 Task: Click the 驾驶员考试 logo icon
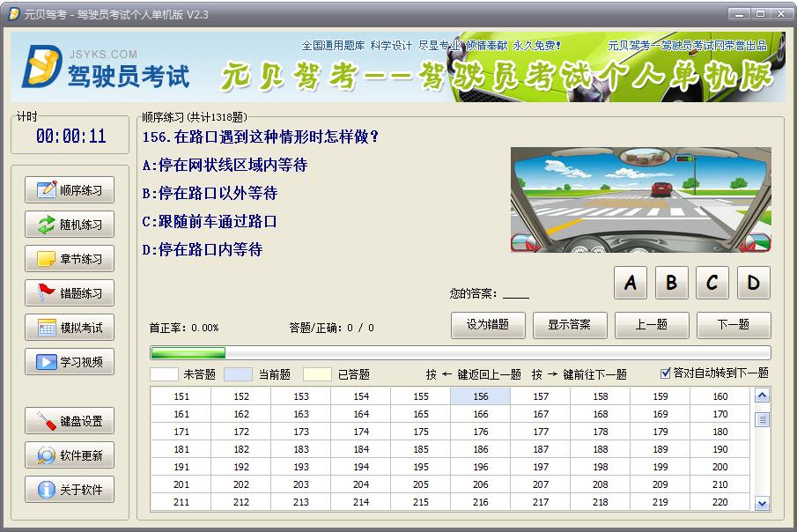[41, 66]
